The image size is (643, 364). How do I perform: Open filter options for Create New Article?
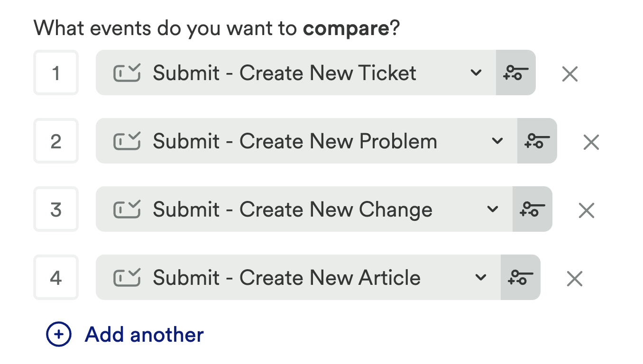click(520, 278)
